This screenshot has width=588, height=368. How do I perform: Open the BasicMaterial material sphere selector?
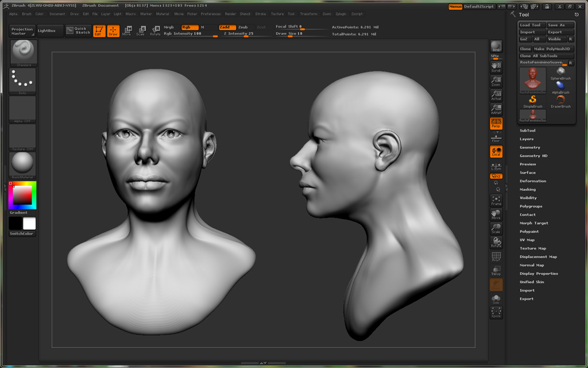[x=22, y=166]
